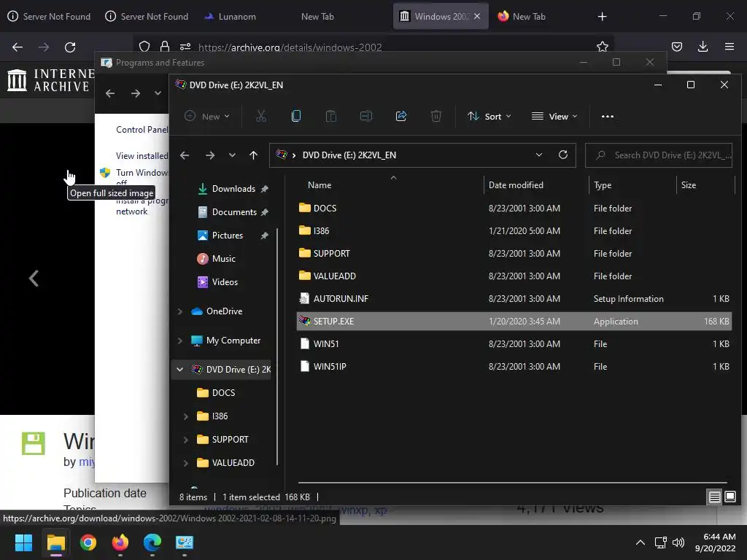Select Documents in Quick access

coord(234,212)
